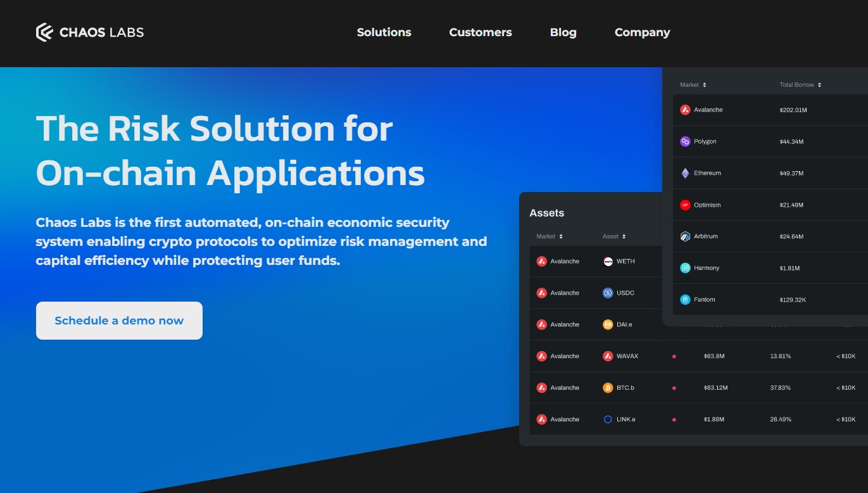The width and height of the screenshot is (868, 493).
Task: Open the Company menu
Action: point(642,32)
